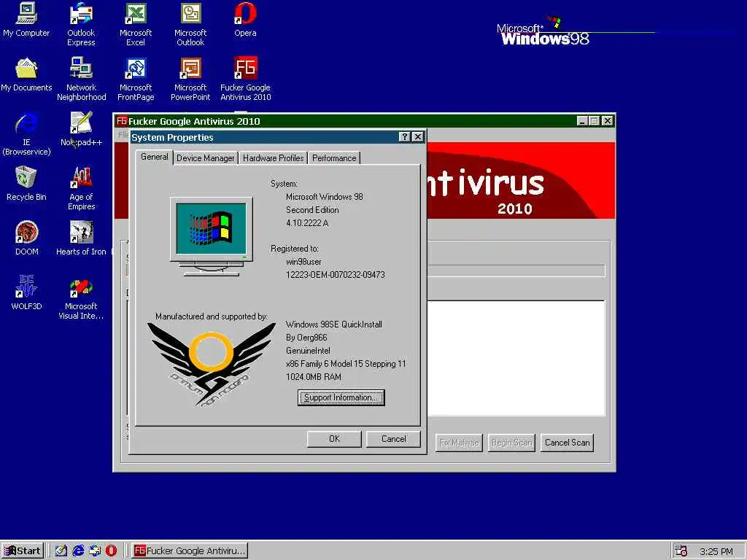
Task: Select Fucker Google Antivirus 2010 desktop icon
Action: 245,79
